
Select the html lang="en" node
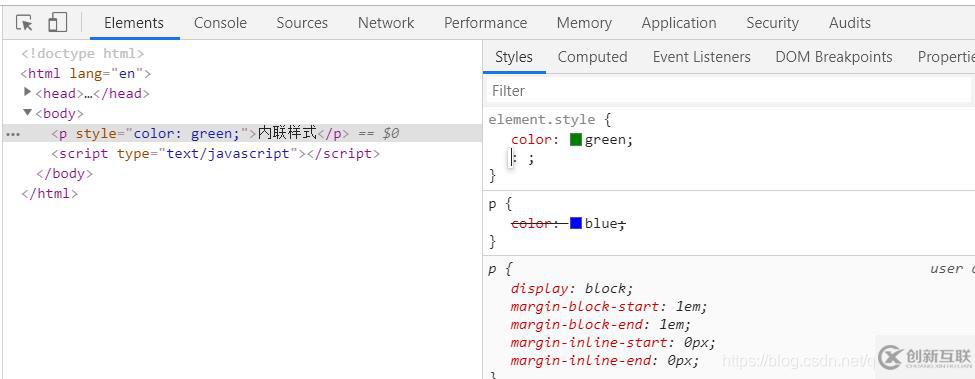click(x=86, y=73)
